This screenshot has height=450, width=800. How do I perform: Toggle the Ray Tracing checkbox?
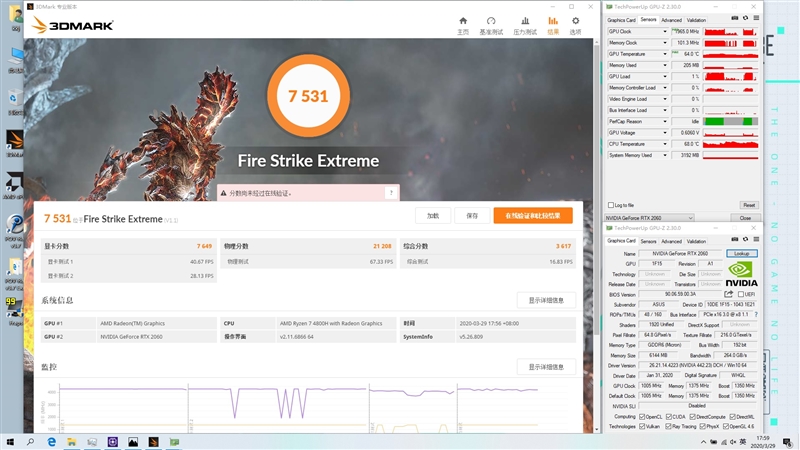pos(669,426)
